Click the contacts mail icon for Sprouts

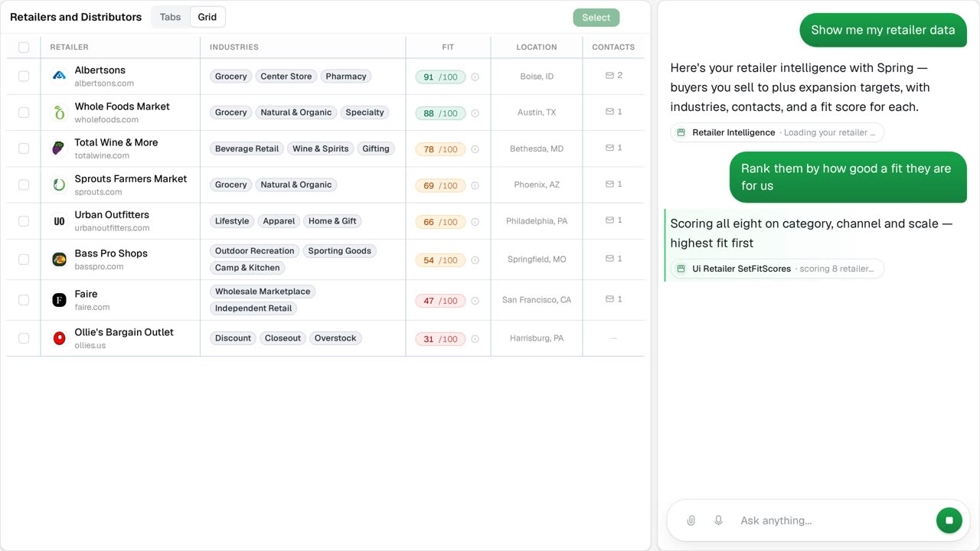tap(609, 184)
